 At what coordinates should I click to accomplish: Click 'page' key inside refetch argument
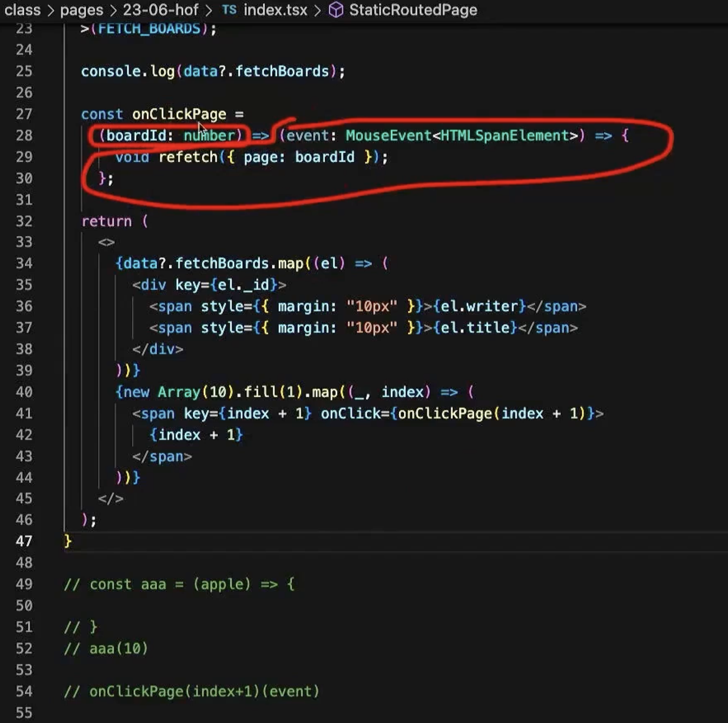pos(261,158)
